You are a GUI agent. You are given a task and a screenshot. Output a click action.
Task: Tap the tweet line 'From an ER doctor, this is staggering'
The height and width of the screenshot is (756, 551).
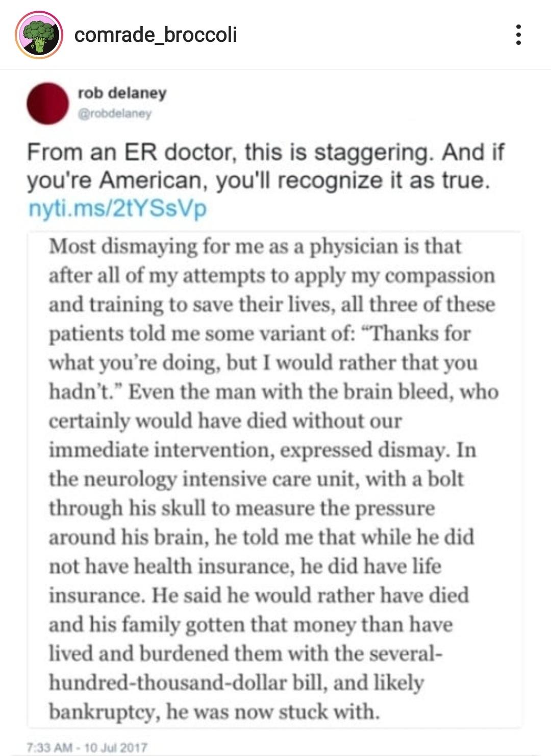(x=265, y=152)
